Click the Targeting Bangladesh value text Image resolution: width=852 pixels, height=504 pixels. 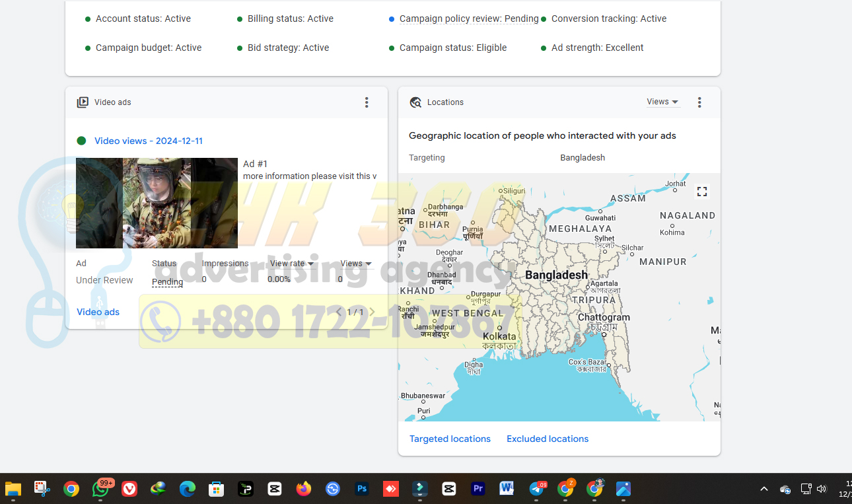pyautogui.click(x=583, y=158)
